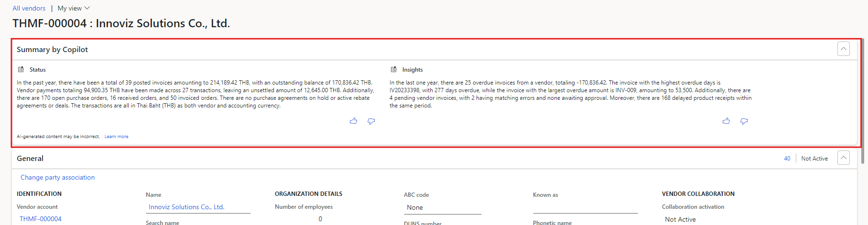Open the Learn more link

(117, 137)
